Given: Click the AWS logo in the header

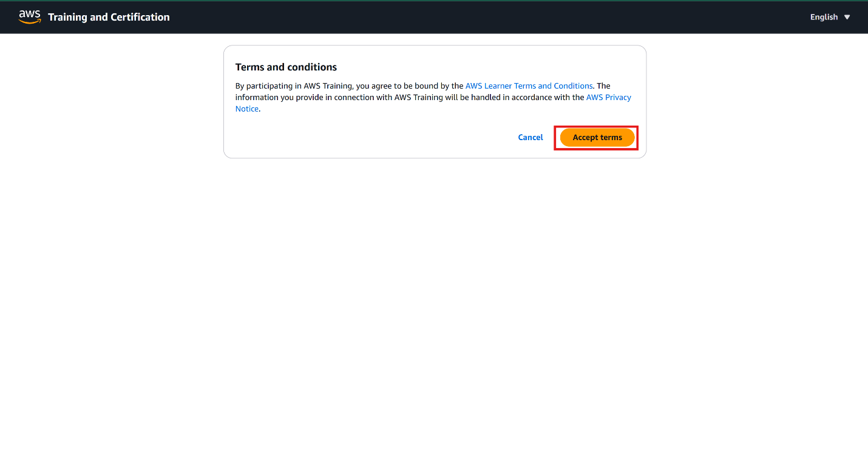Looking at the screenshot, I should [30, 17].
